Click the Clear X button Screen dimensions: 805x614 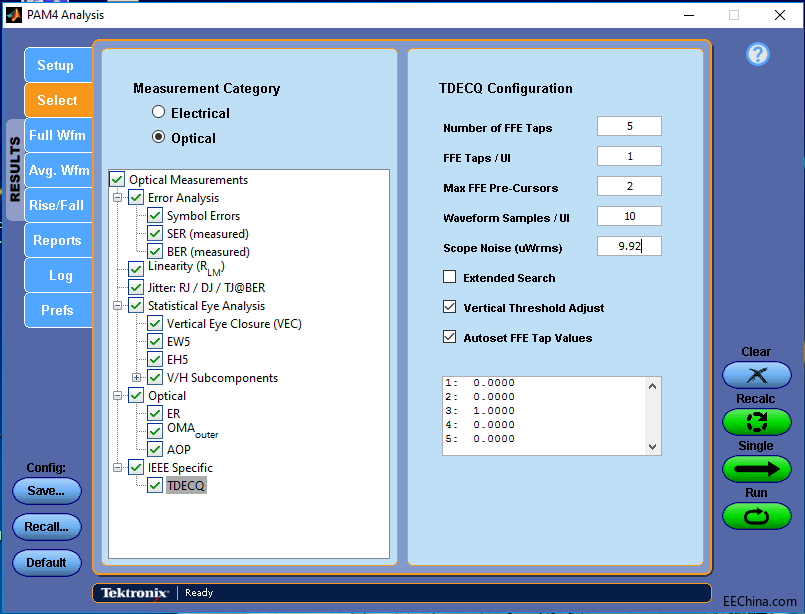[x=756, y=375]
